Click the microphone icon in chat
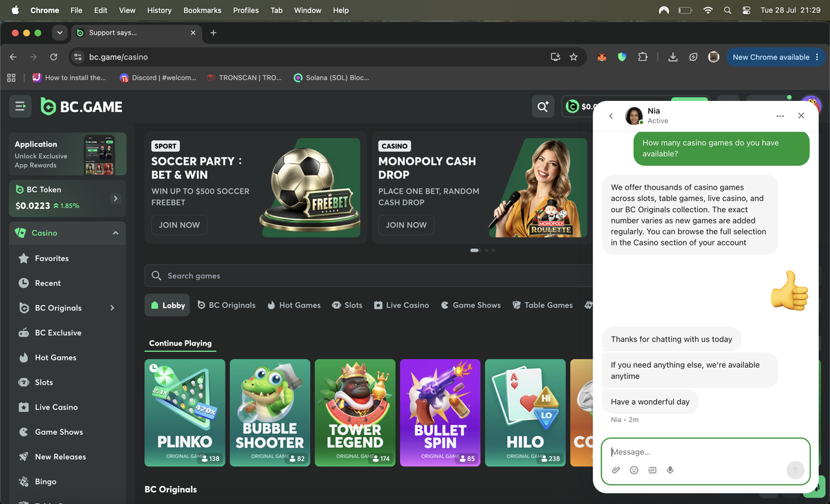The image size is (830, 504). [x=670, y=470]
